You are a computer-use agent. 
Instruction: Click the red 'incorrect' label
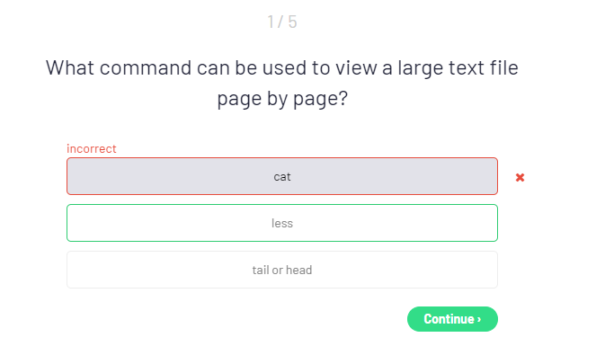(x=92, y=148)
